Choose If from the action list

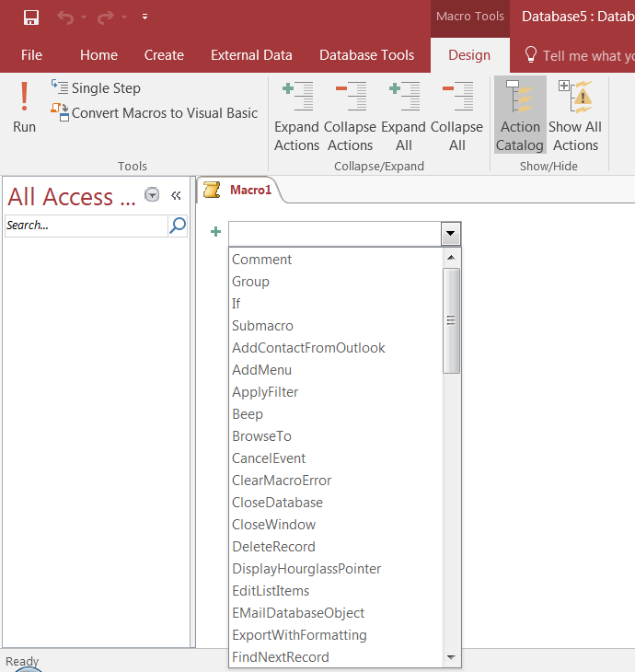pos(336,304)
